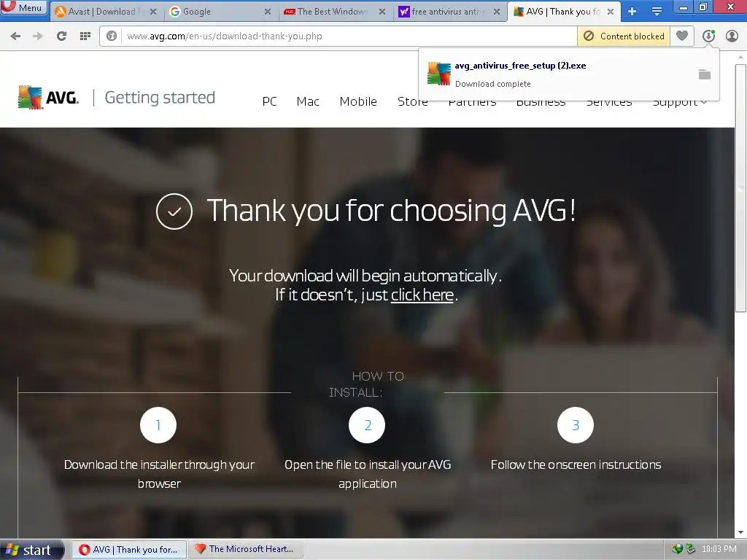Viewport: 747px width, 560px height.
Task: Go forward with the forward arrow
Action: (38, 36)
